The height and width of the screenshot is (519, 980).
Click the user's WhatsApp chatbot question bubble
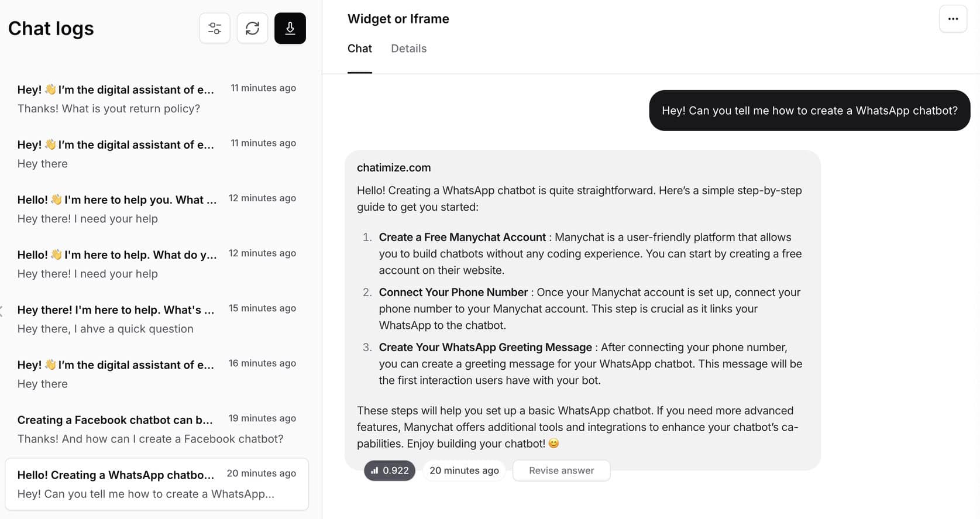click(x=809, y=111)
